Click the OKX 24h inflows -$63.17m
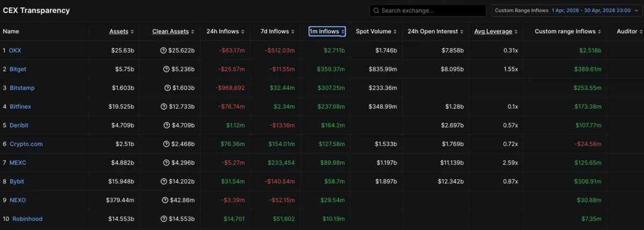Screen dimensions: 644x230 click(x=231, y=50)
